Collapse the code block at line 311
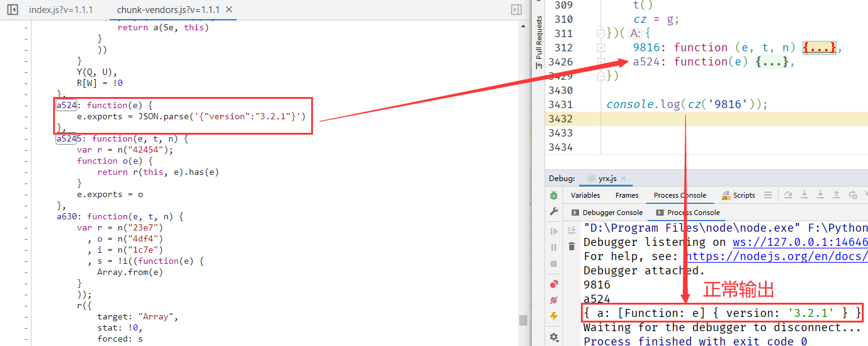Viewport: 868px width, 346px height. point(601,33)
